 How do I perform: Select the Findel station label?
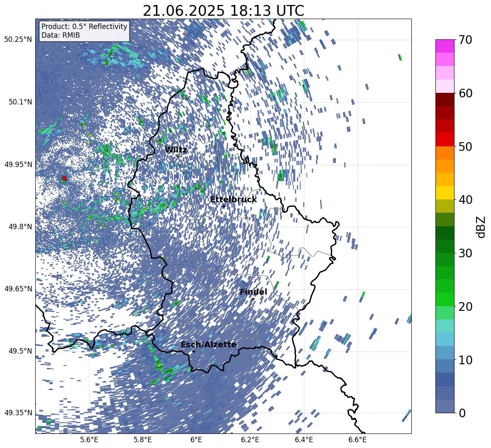coord(253,292)
